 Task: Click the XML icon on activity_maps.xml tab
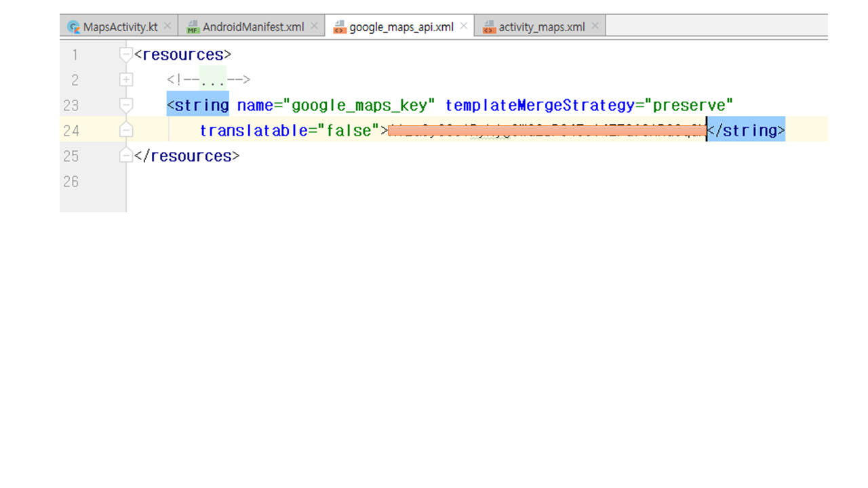coord(488,27)
